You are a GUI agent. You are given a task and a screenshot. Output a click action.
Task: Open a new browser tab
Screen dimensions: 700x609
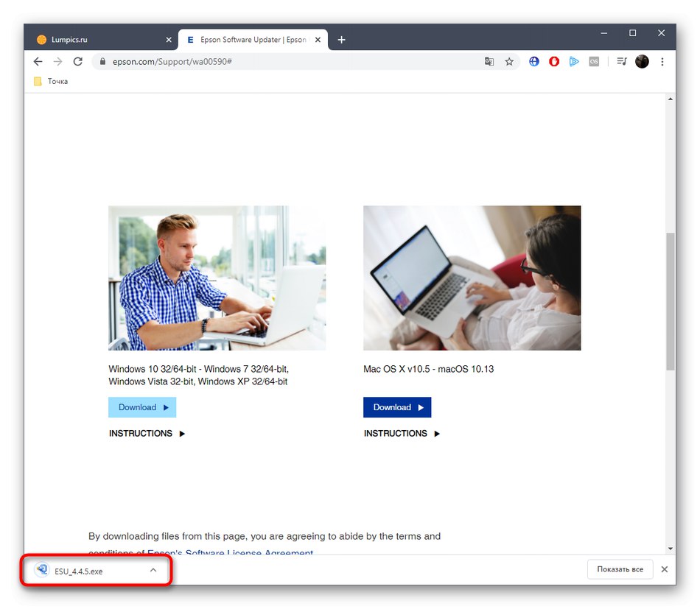pyautogui.click(x=341, y=40)
